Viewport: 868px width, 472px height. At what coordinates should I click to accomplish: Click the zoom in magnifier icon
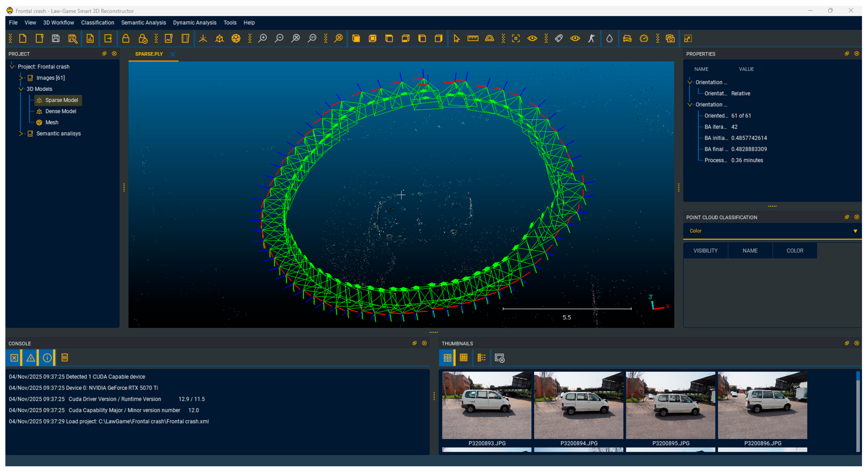tap(262, 38)
